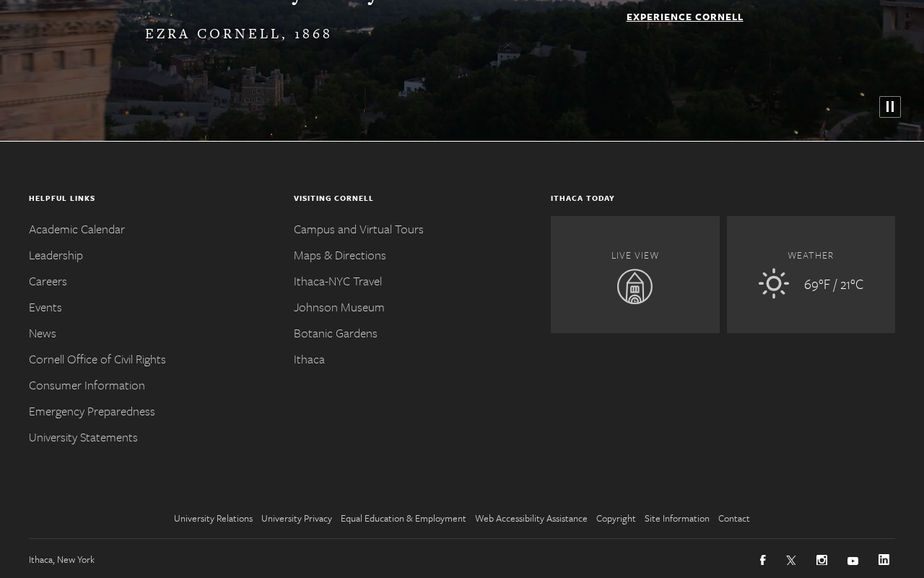Image resolution: width=924 pixels, height=578 pixels.
Task: Open Cornell's LinkedIn page
Action: (x=884, y=559)
